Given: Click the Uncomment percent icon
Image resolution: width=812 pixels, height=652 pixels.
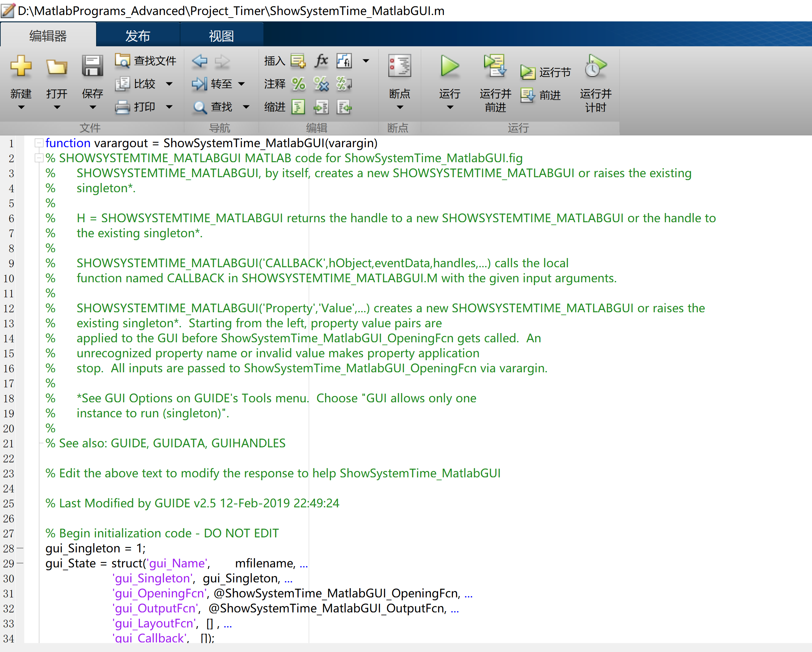Looking at the screenshot, I should pyautogui.click(x=321, y=84).
